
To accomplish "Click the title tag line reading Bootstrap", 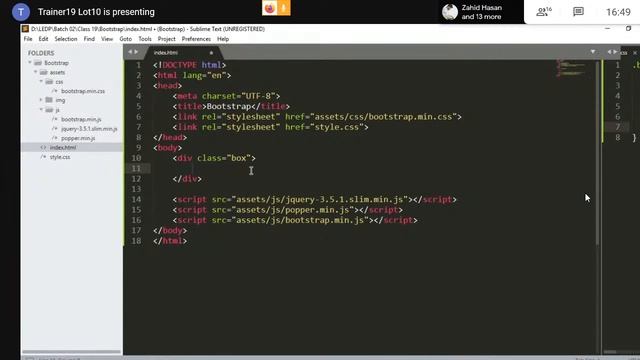I will (x=231, y=106).
